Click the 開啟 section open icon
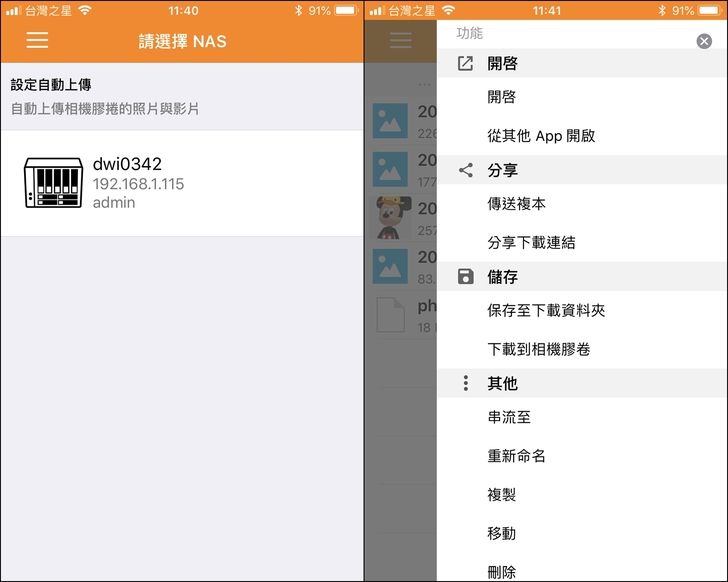The image size is (728, 582). [465, 63]
